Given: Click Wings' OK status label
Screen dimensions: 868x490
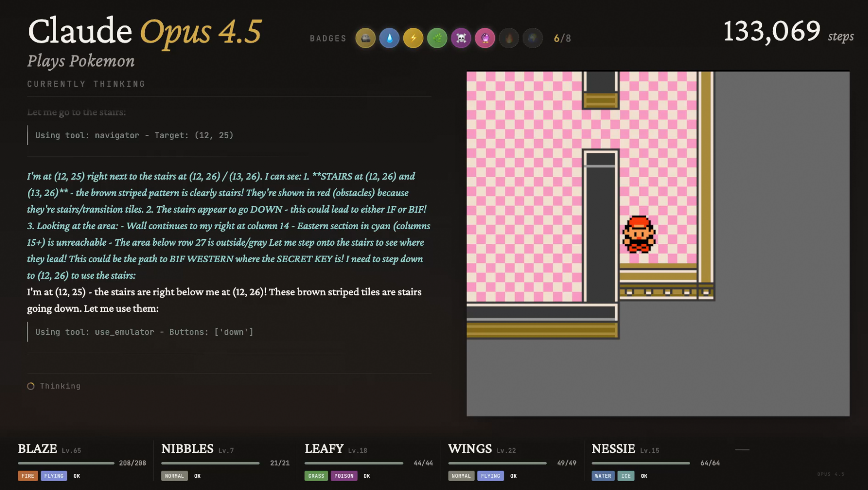Looking at the screenshot, I should tap(514, 476).
